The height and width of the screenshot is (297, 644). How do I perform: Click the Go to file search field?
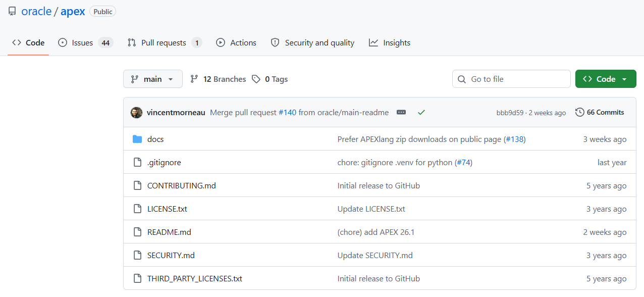tap(511, 79)
